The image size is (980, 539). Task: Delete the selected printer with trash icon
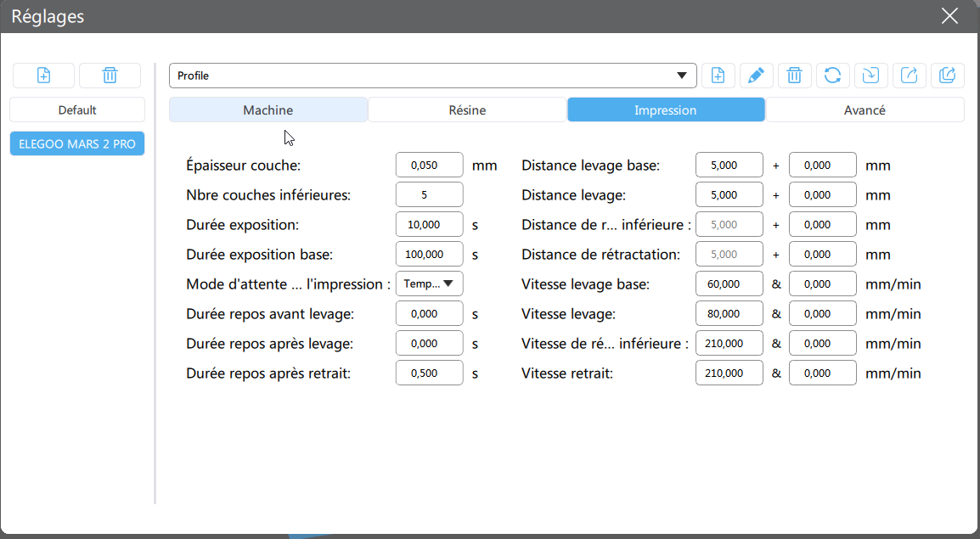(x=110, y=76)
